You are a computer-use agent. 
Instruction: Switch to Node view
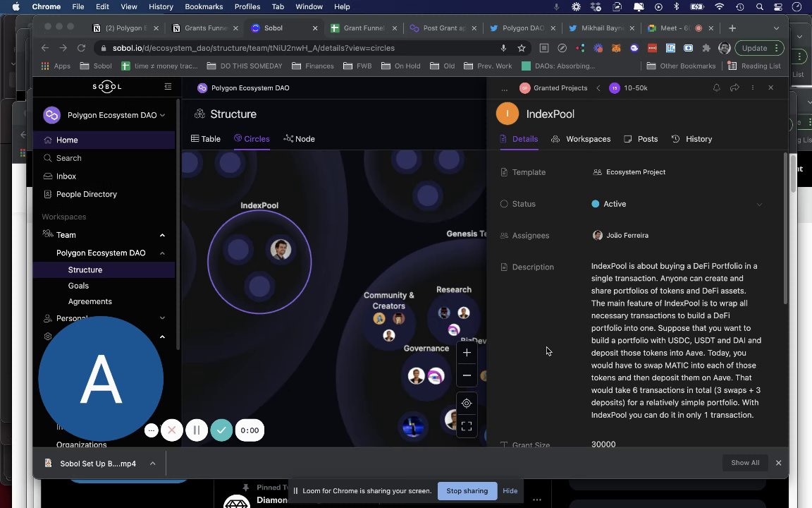[300, 139]
